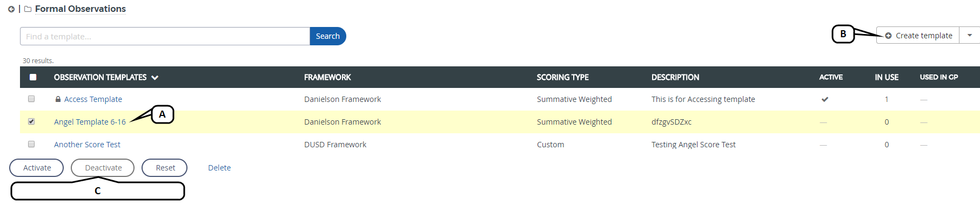This screenshot has width=980, height=205.
Task: Click the Formal Observations folder icon
Action: (28, 9)
